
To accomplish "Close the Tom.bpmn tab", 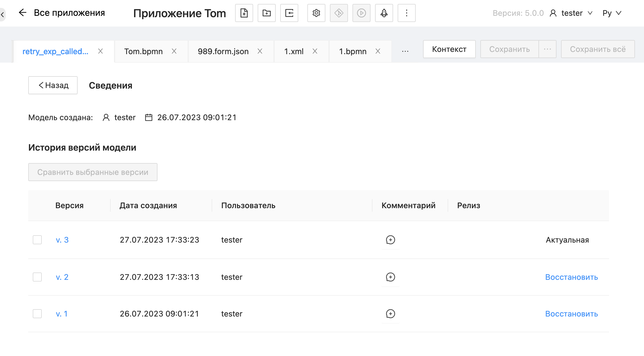I will pyautogui.click(x=174, y=51).
